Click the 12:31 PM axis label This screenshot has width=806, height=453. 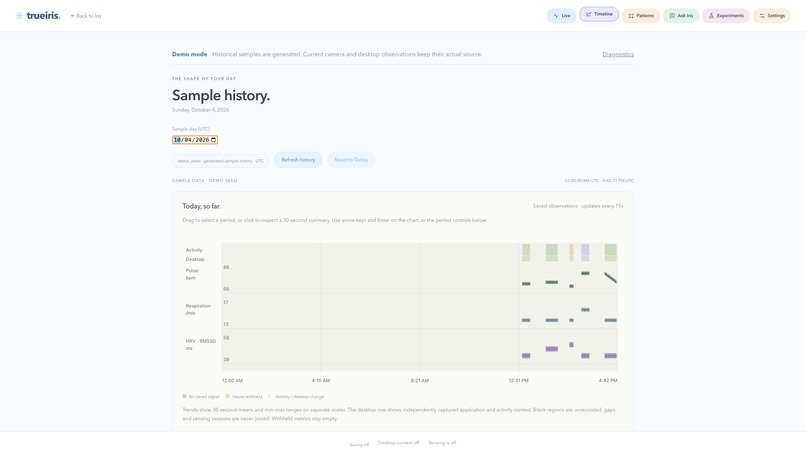519,380
